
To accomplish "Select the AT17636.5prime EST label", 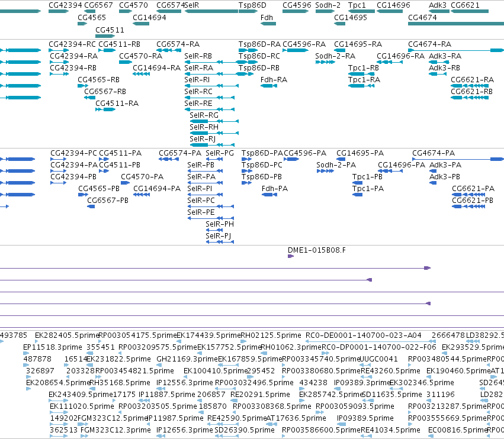I will (296, 418).
